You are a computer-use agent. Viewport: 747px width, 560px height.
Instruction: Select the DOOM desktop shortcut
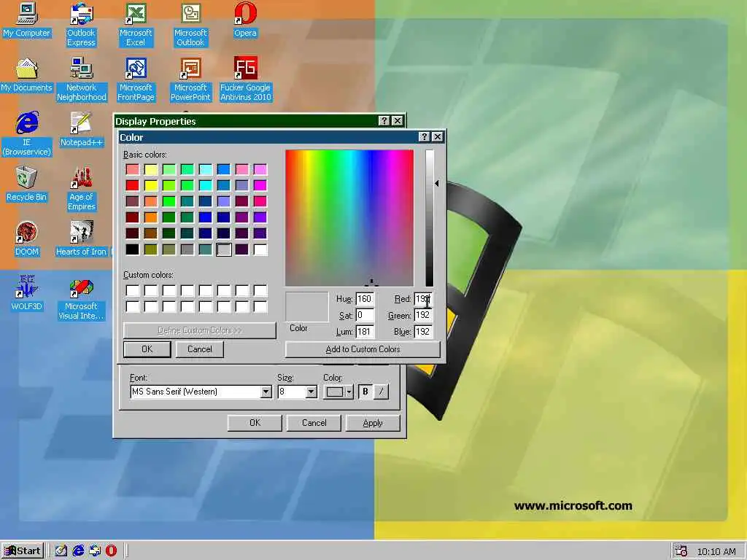point(27,239)
